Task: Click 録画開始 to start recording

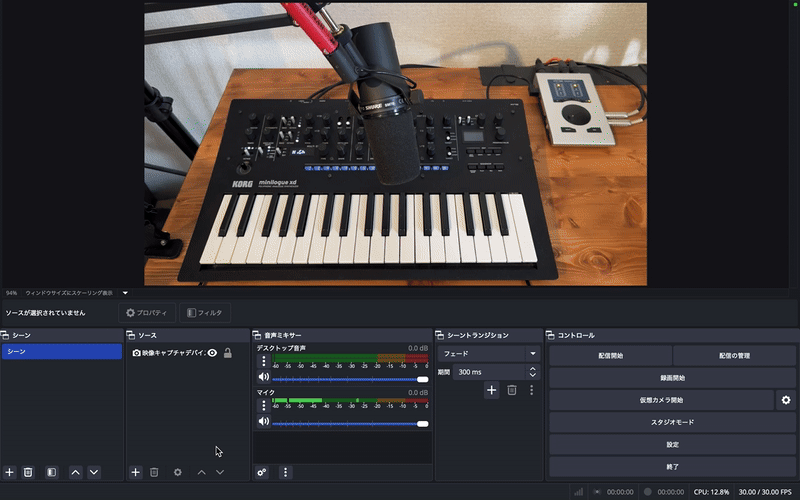Action: pyautogui.click(x=672, y=378)
